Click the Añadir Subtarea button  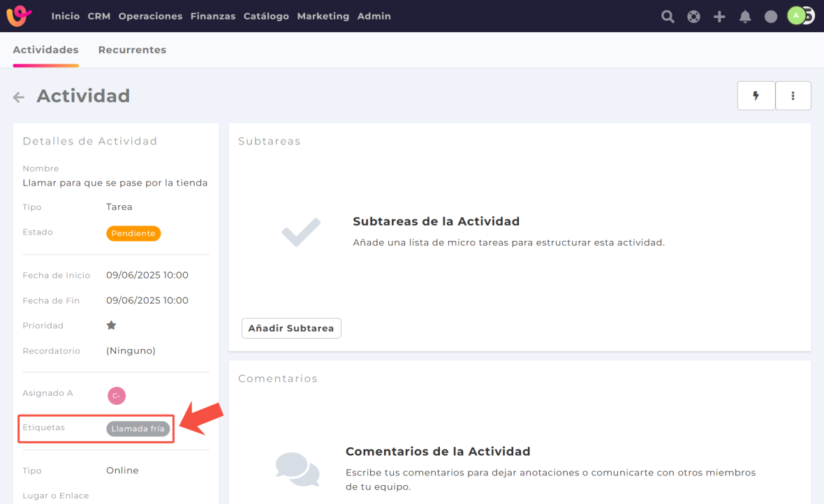pos(291,328)
